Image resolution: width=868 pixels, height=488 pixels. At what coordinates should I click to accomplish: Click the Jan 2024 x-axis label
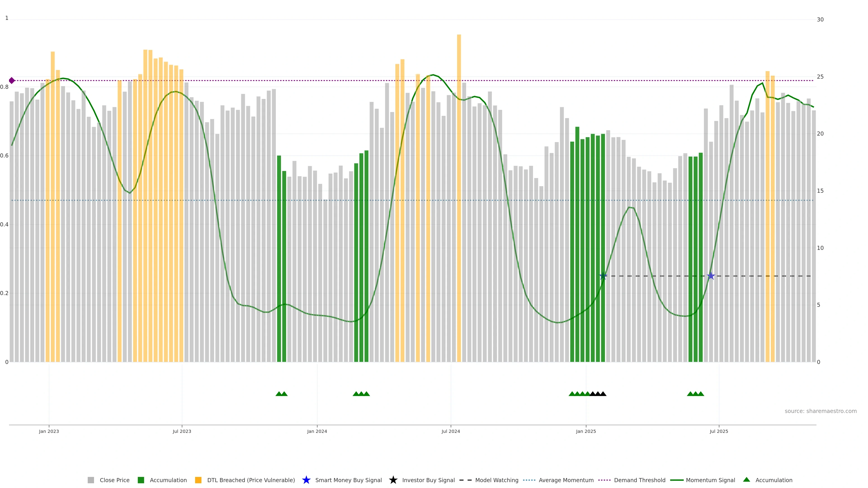point(317,431)
